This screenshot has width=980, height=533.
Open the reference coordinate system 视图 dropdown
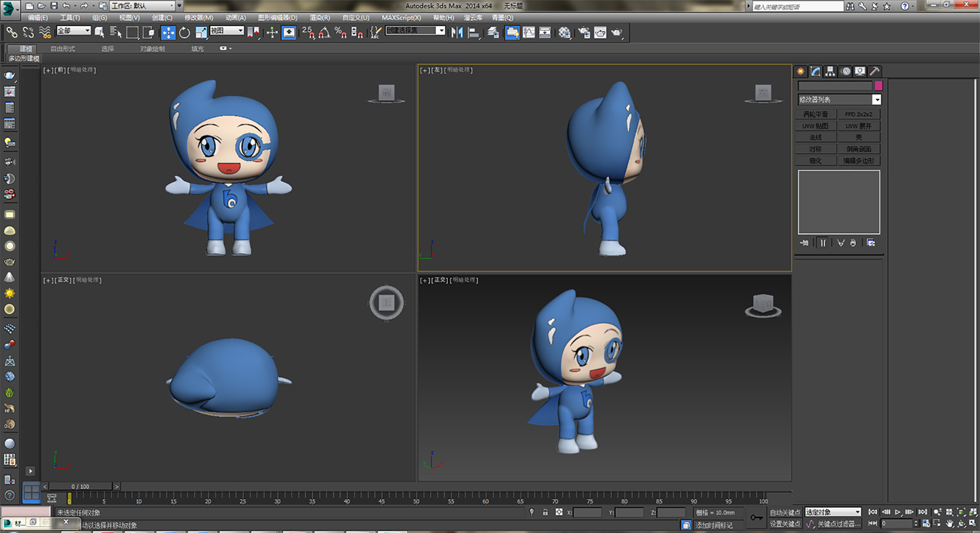227,31
